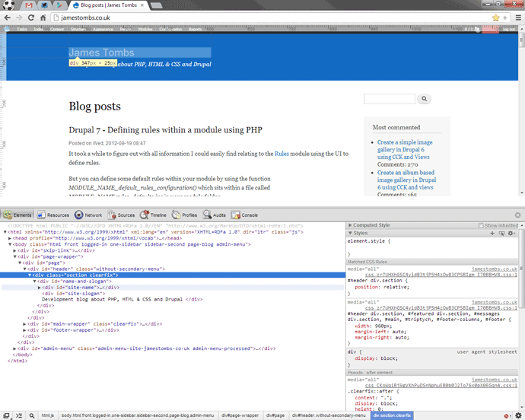Activate the inspect element magnifier icon
Image resolution: width=525 pixels, height=420 pixels.
[32, 415]
